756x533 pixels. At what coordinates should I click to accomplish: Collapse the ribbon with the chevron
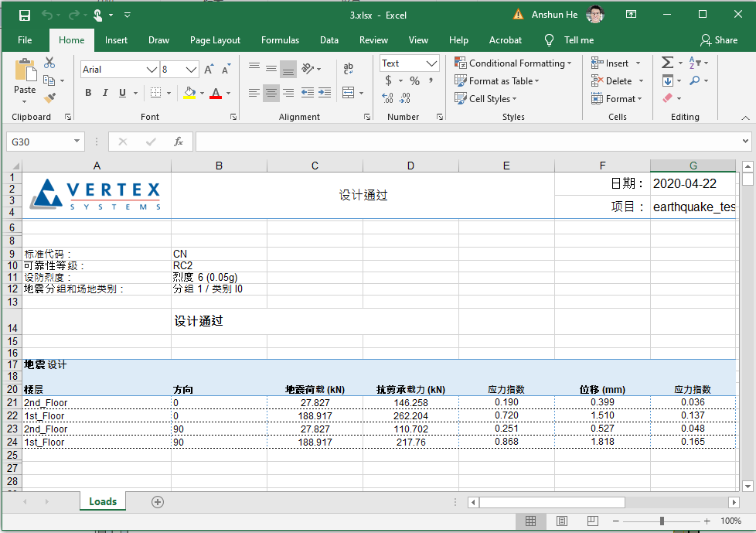pos(745,118)
